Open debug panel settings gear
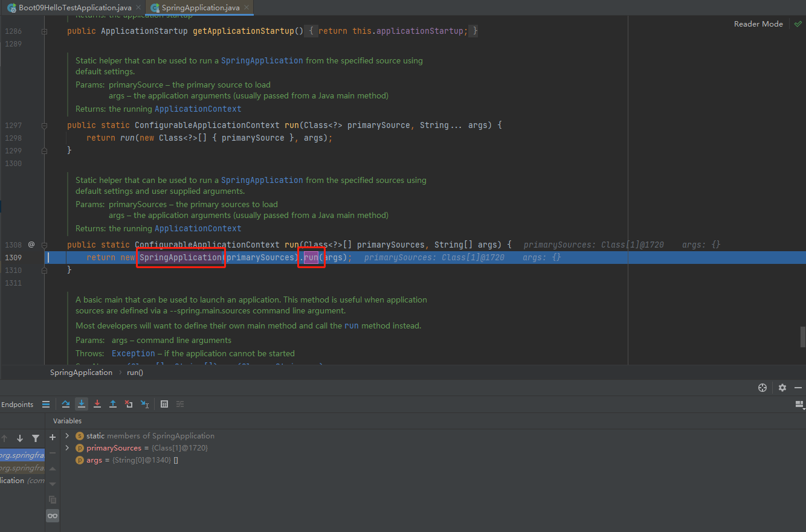Viewport: 806px width, 532px height. point(782,388)
